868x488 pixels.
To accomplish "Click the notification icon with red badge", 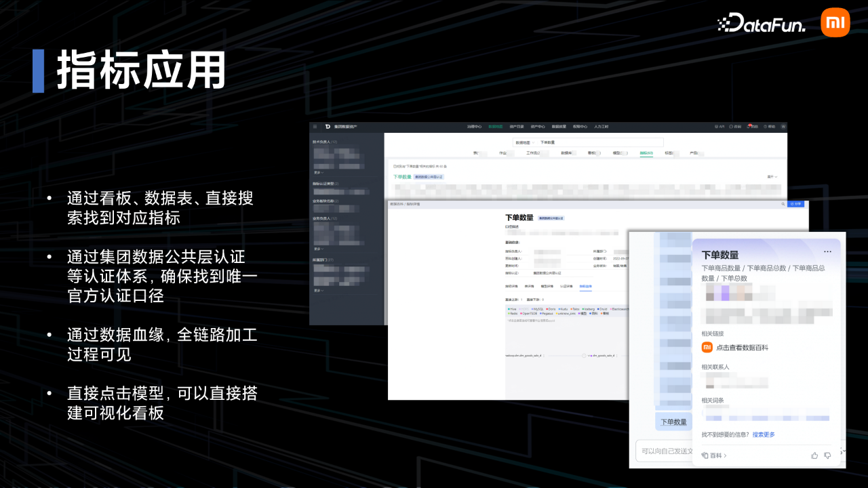I will point(751,127).
